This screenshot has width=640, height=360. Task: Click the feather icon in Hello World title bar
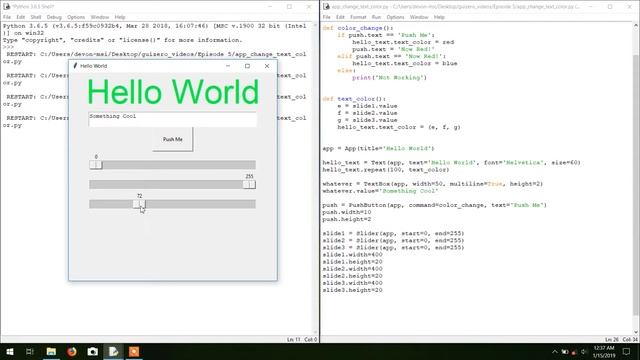(75, 66)
